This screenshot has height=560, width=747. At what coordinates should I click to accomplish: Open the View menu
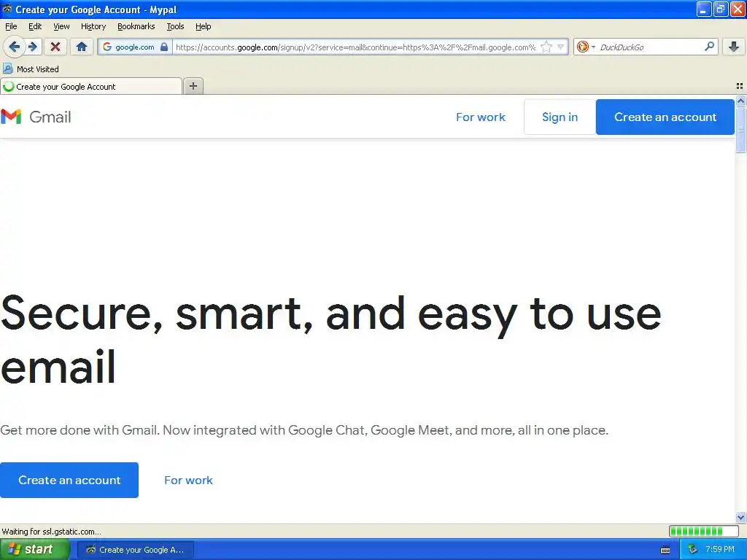[x=61, y=26]
